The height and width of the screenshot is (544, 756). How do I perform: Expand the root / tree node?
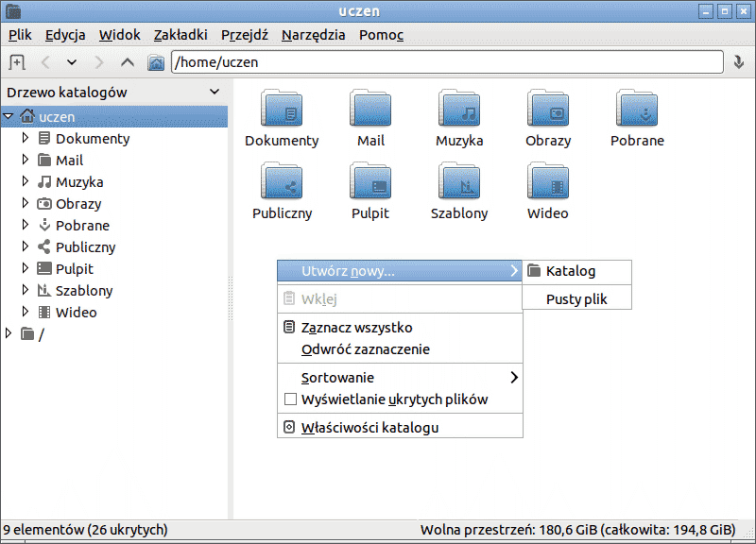coord(9,333)
